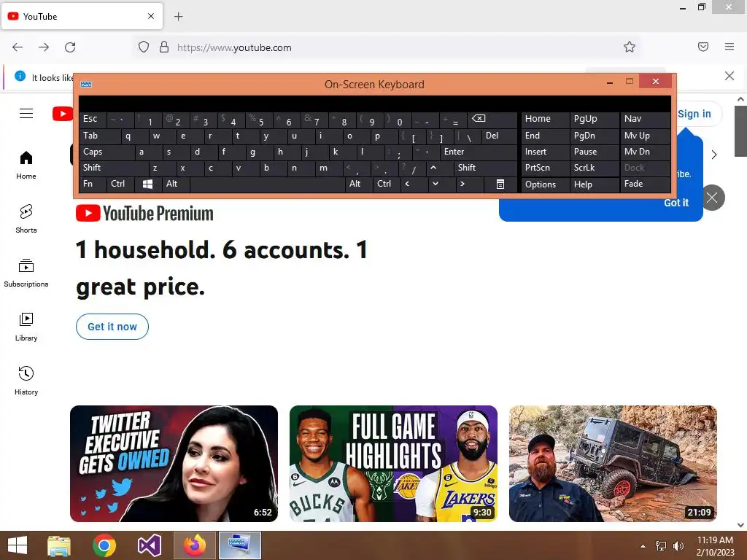Open History in the YouTube sidebar
Screen dimensions: 747x560
coord(26,381)
